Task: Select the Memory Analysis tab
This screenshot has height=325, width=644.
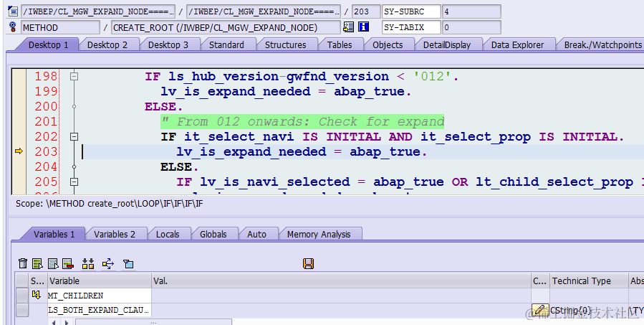Action: tap(319, 234)
